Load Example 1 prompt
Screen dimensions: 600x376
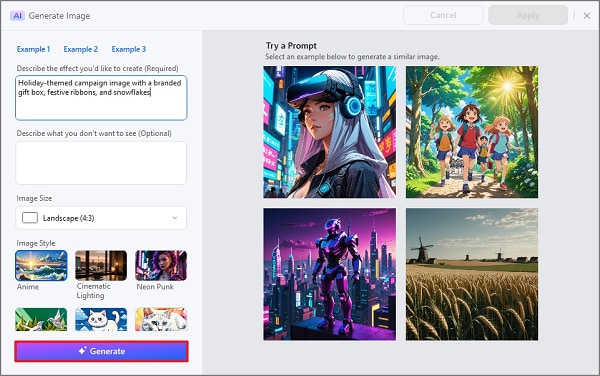pyautogui.click(x=33, y=49)
